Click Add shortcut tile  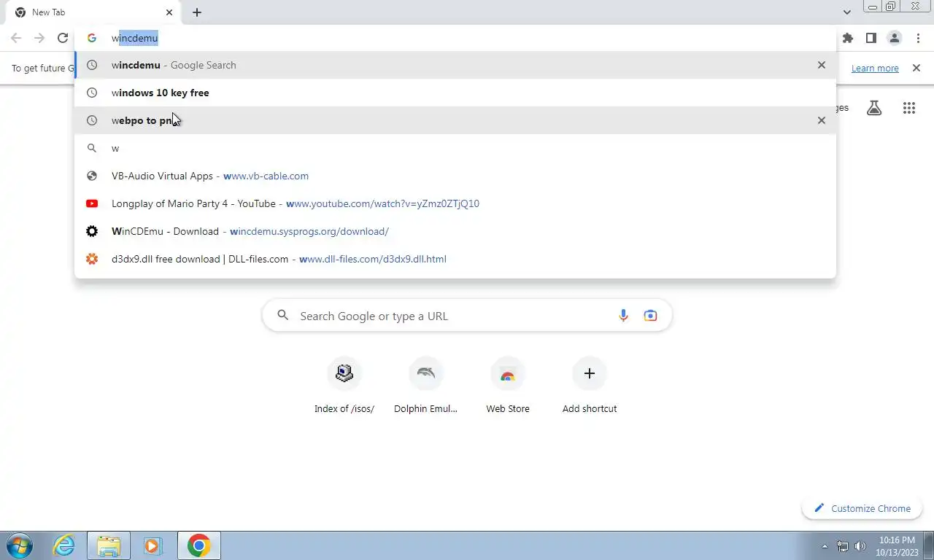(x=590, y=386)
